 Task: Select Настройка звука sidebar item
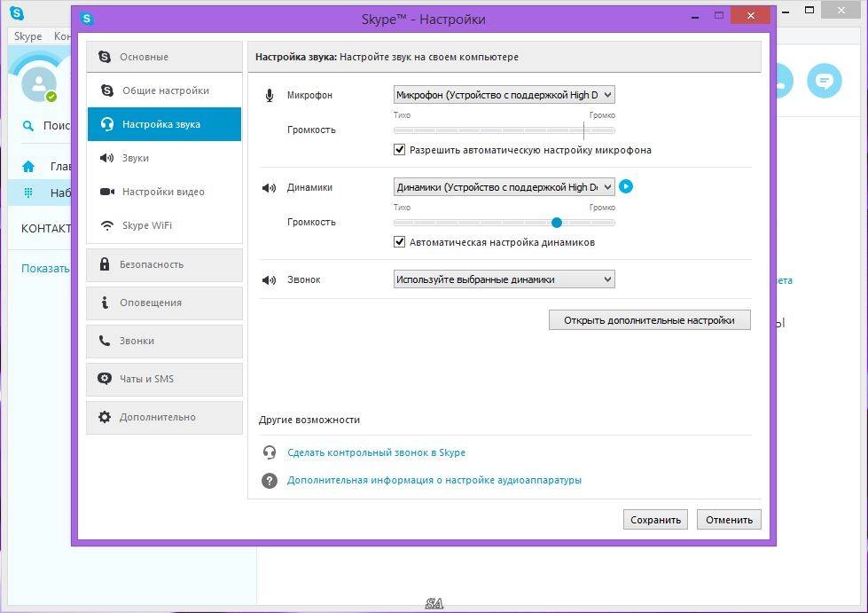point(164,124)
